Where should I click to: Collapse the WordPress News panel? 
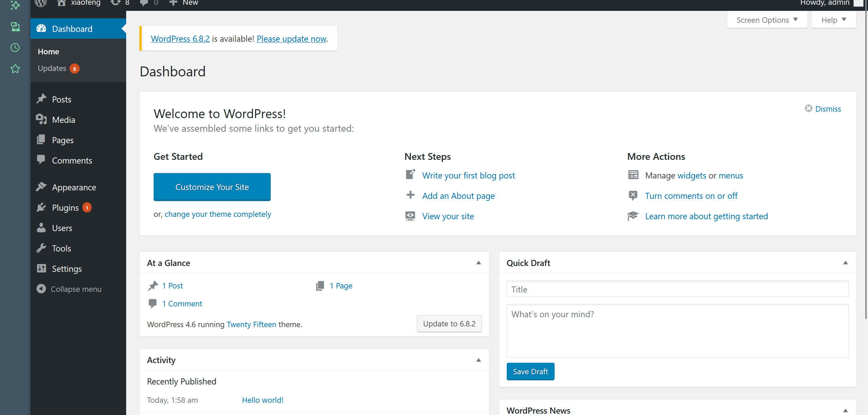click(x=846, y=410)
